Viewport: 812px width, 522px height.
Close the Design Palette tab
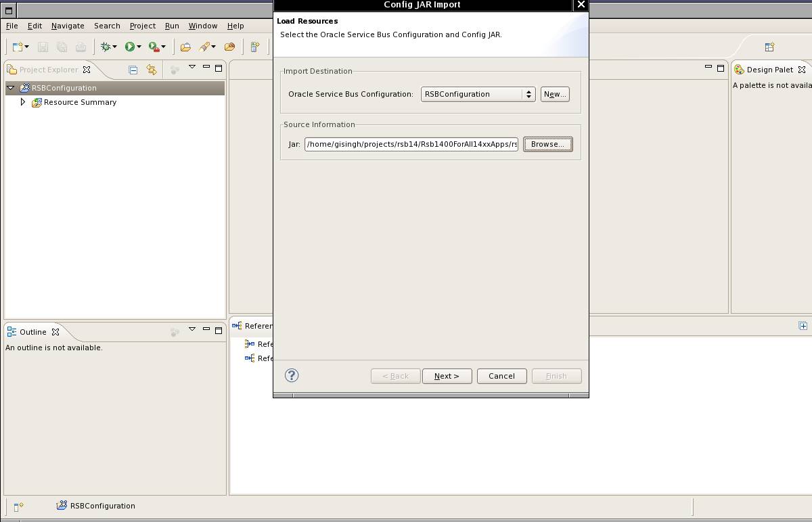click(802, 69)
